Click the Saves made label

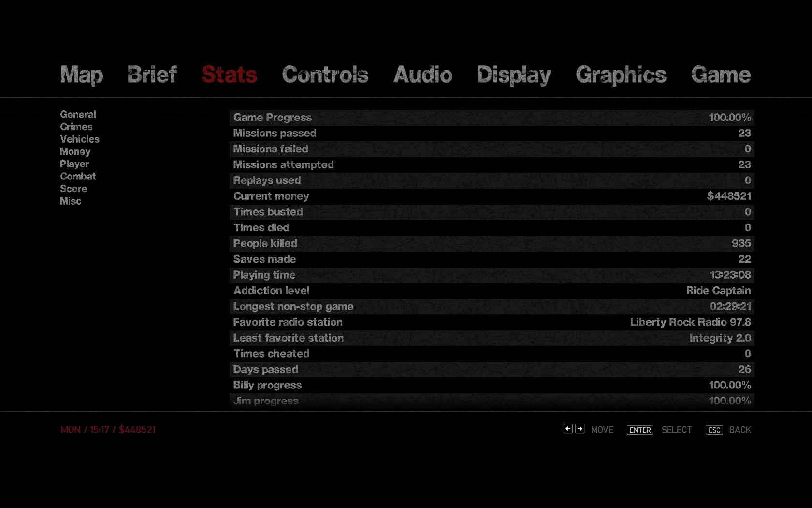coord(264,259)
